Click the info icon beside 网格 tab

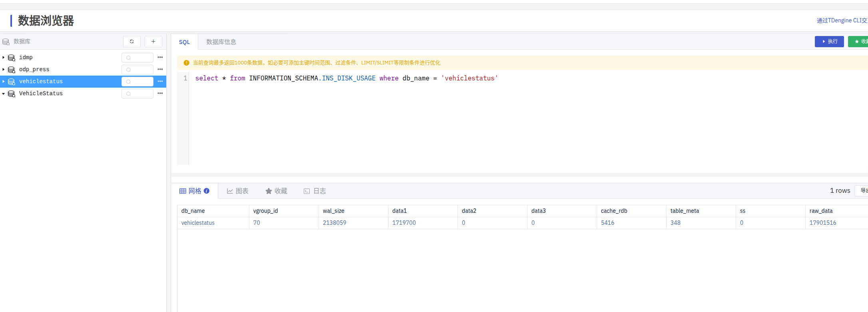[207, 191]
